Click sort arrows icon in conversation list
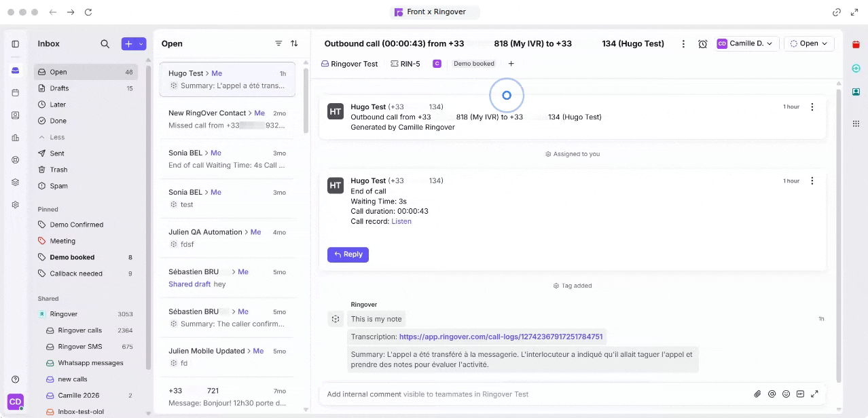868x418 pixels. [294, 43]
